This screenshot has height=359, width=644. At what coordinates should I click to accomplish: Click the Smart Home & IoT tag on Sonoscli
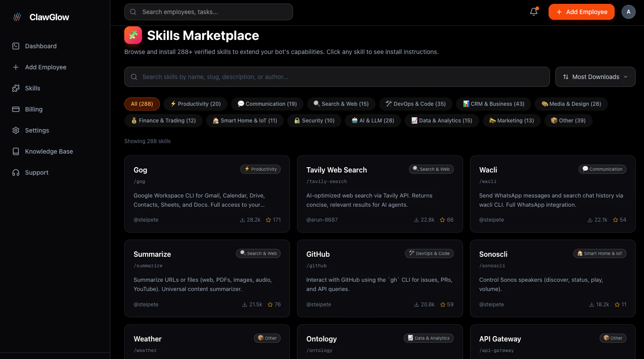pos(600,253)
